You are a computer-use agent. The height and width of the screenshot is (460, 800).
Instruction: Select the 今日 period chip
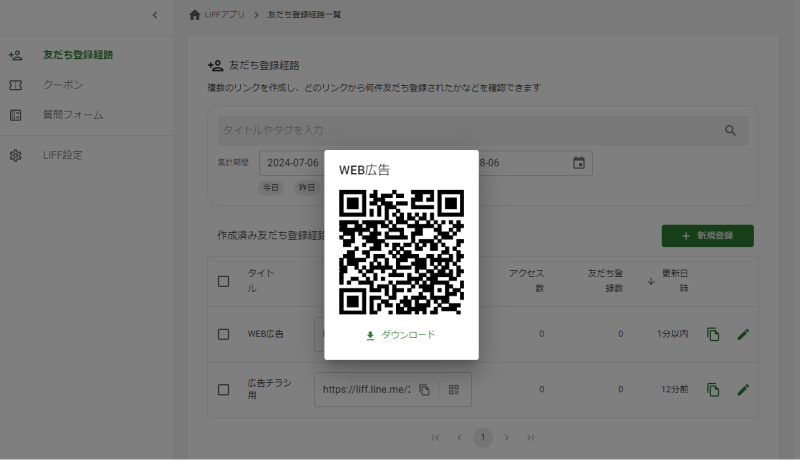270,188
